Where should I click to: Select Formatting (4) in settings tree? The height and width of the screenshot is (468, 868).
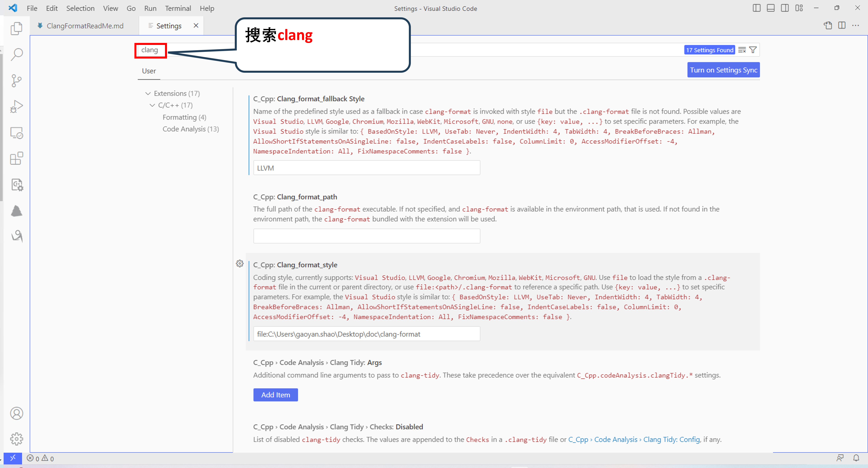click(184, 117)
